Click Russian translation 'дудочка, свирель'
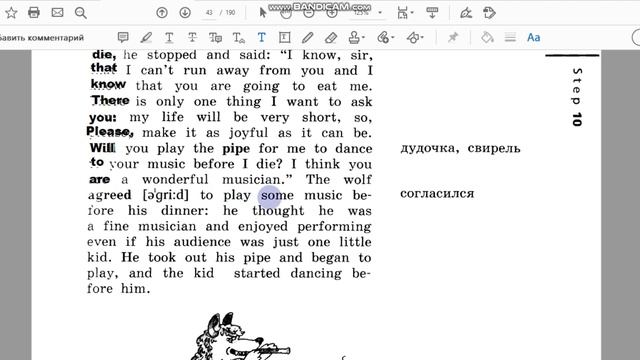 click(460, 148)
